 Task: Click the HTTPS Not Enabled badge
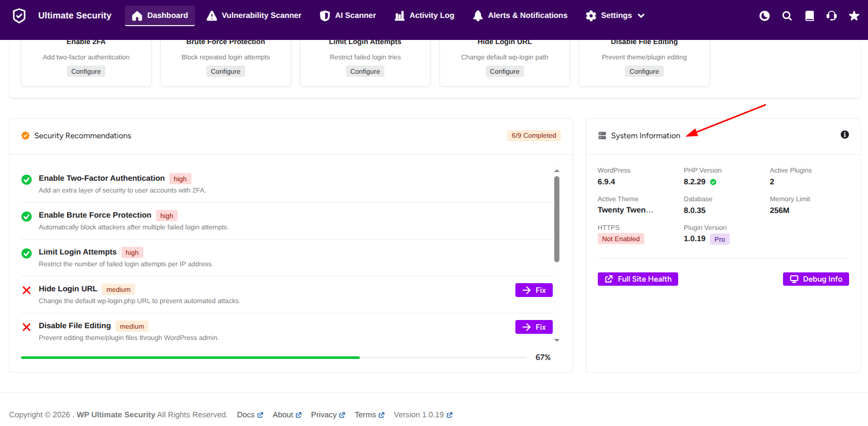(621, 239)
